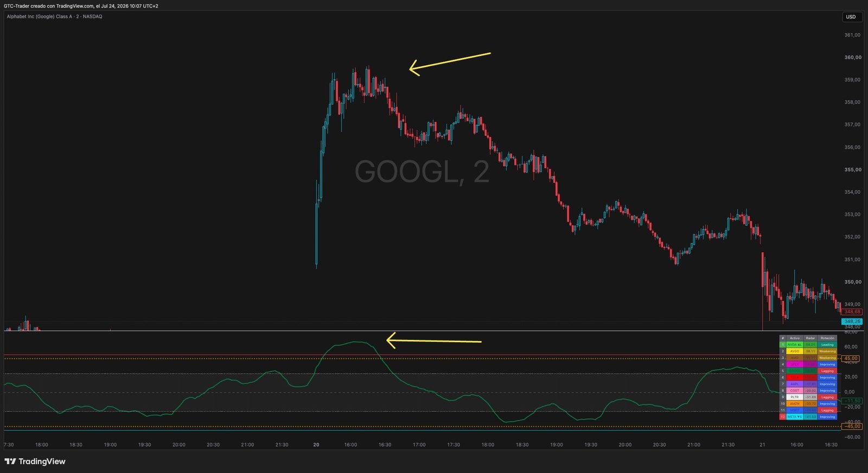The image size is (868, 473).
Task: Open the USD currency selector
Action: [x=851, y=17]
